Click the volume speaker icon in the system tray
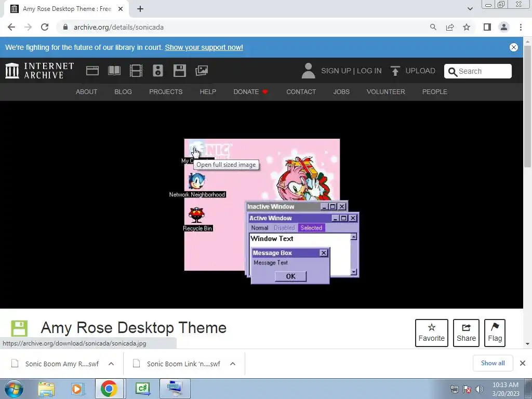Screen dimensions: 532x399 480,389
